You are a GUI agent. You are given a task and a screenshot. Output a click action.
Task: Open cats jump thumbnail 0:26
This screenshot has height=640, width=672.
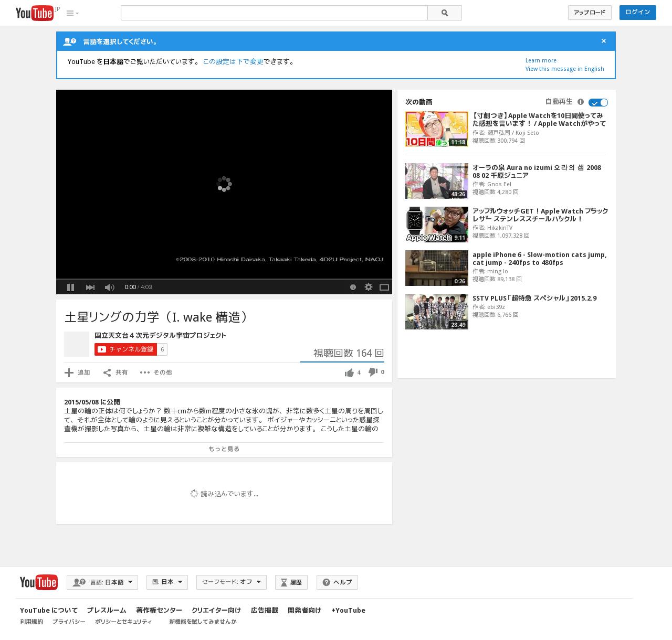(x=436, y=268)
